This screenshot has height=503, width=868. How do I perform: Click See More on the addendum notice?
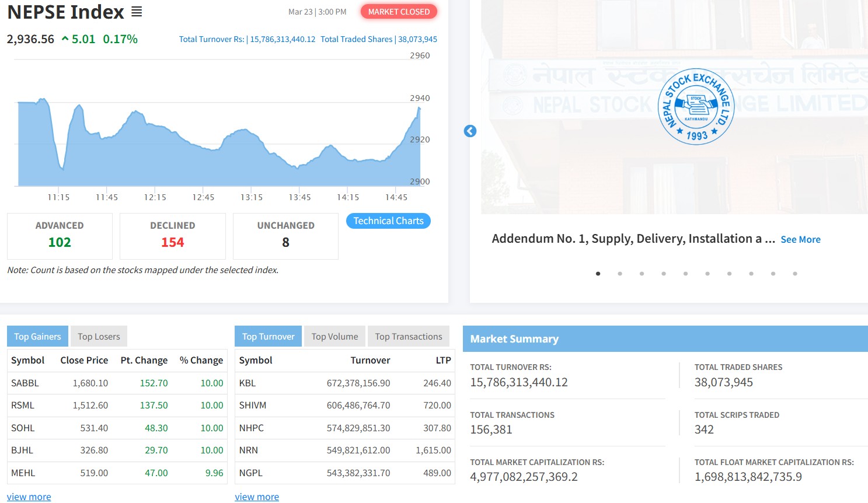pos(800,240)
